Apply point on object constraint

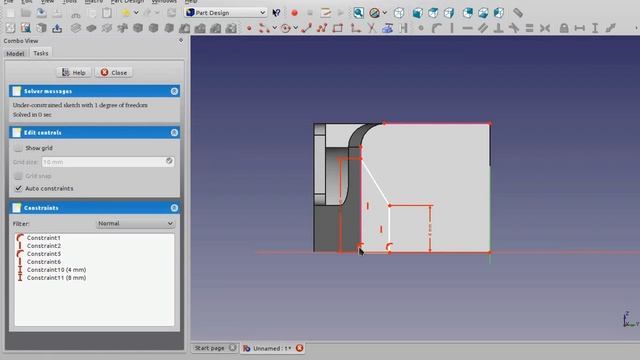tap(437, 28)
